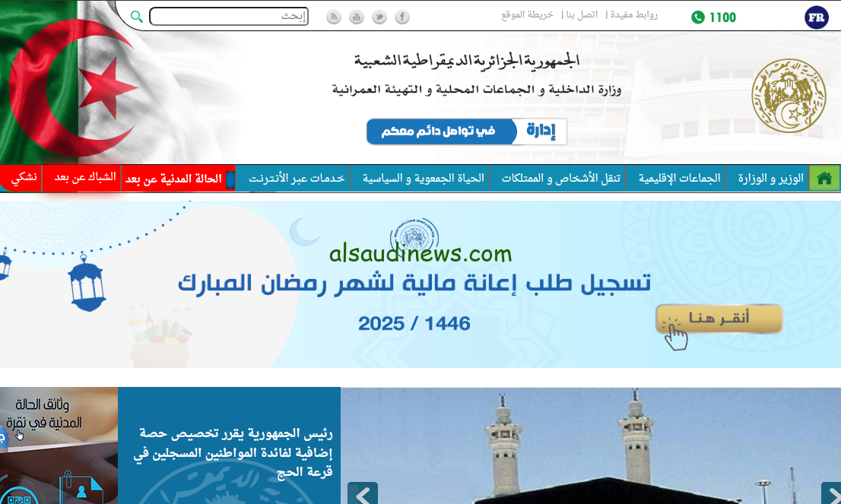Open الحياة الجمعوية و السياسية menu

coord(424,179)
